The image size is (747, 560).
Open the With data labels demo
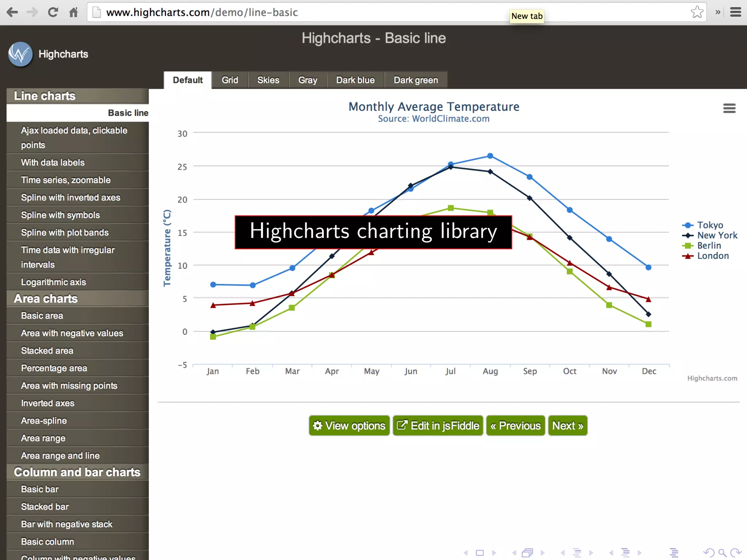[78, 163]
